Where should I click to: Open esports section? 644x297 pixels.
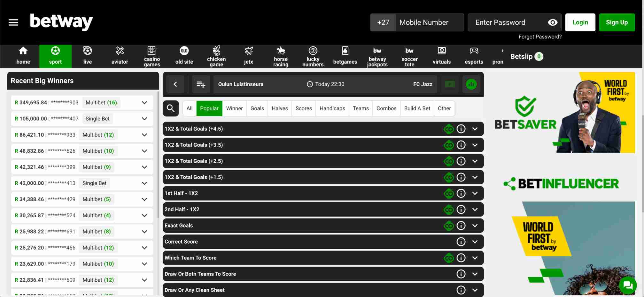474,56
